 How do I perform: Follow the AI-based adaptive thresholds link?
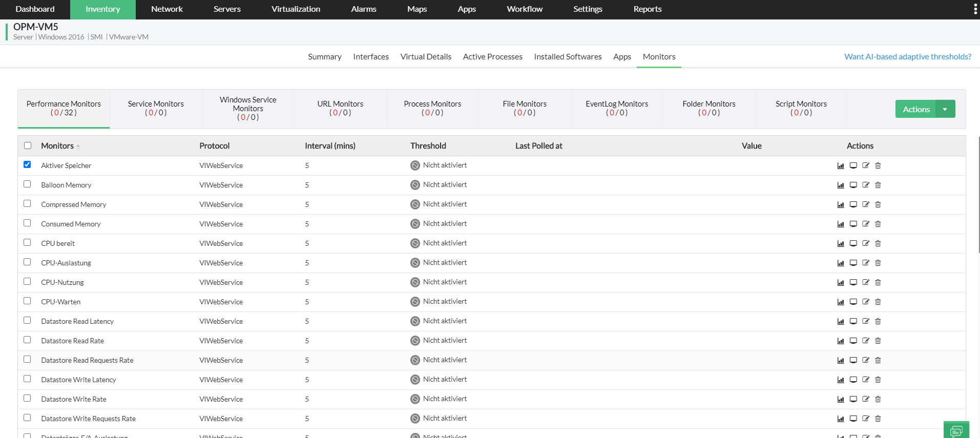907,57
